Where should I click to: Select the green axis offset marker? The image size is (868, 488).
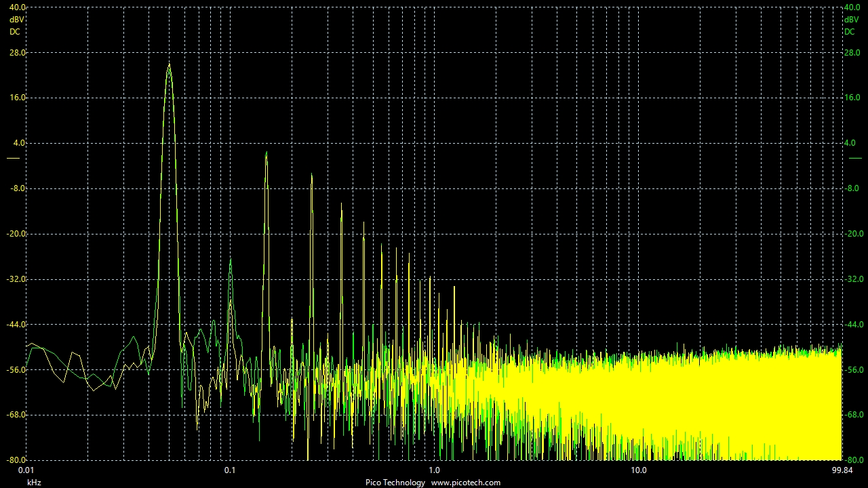pyautogui.click(x=855, y=158)
